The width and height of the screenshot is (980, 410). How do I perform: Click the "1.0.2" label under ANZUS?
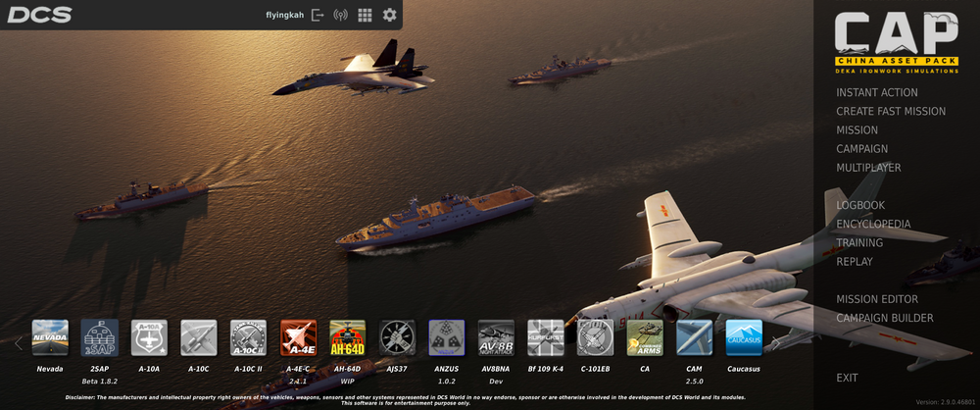pyautogui.click(x=447, y=381)
